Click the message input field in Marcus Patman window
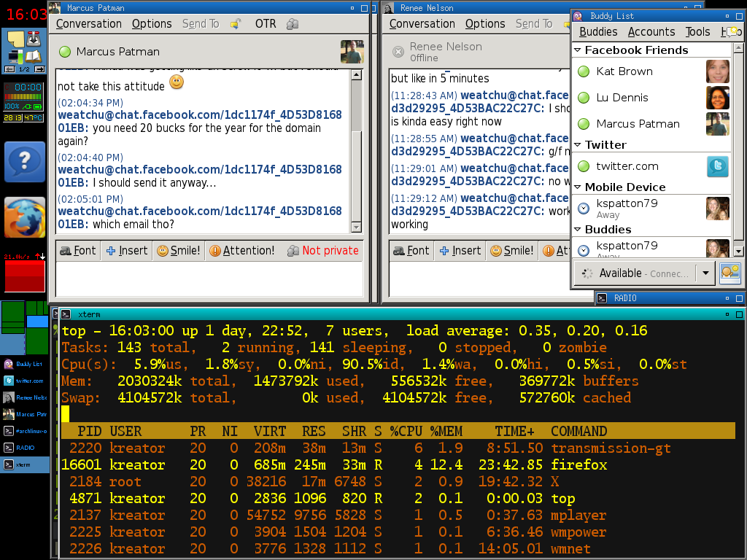The height and width of the screenshot is (560, 747). (209, 279)
